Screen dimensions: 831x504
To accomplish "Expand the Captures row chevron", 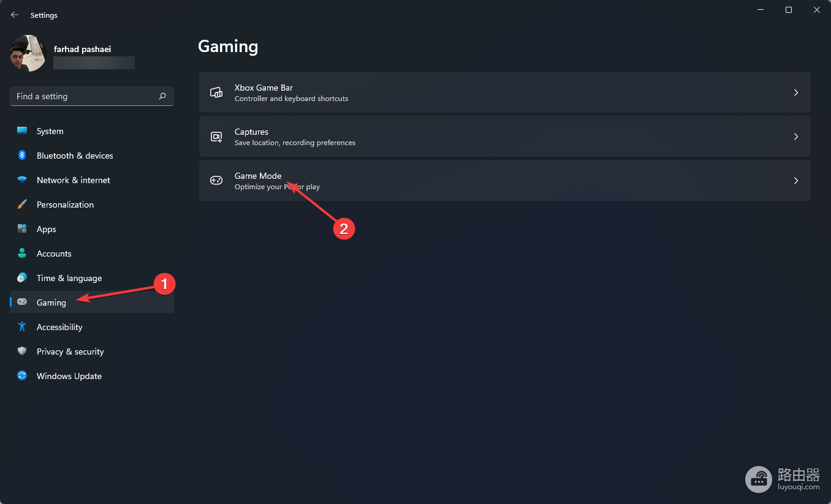I will pos(796,137).
